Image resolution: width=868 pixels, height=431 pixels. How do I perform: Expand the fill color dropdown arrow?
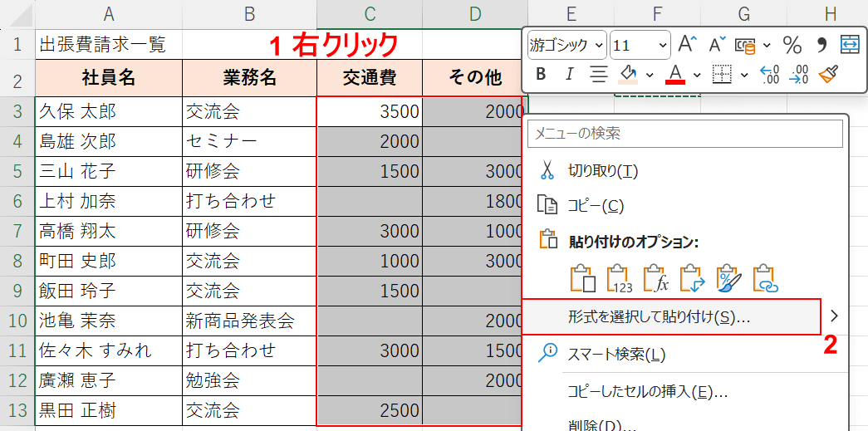pos(650,76)
